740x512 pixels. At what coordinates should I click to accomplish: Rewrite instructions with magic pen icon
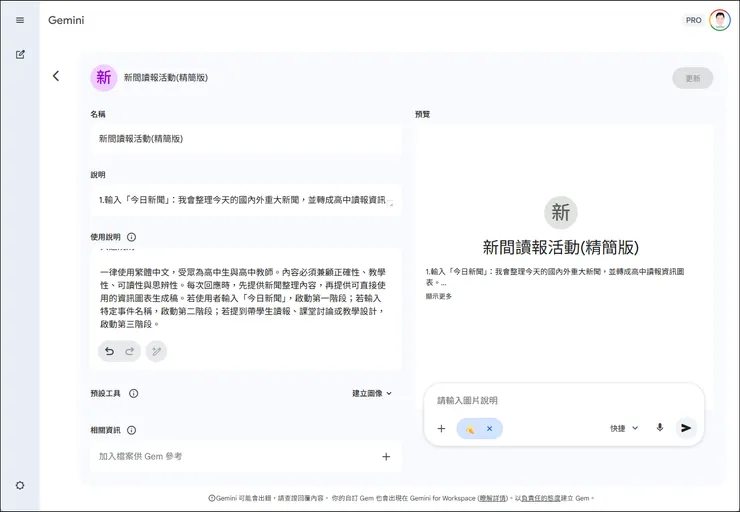pyautogui.click(x=156, y=351)
